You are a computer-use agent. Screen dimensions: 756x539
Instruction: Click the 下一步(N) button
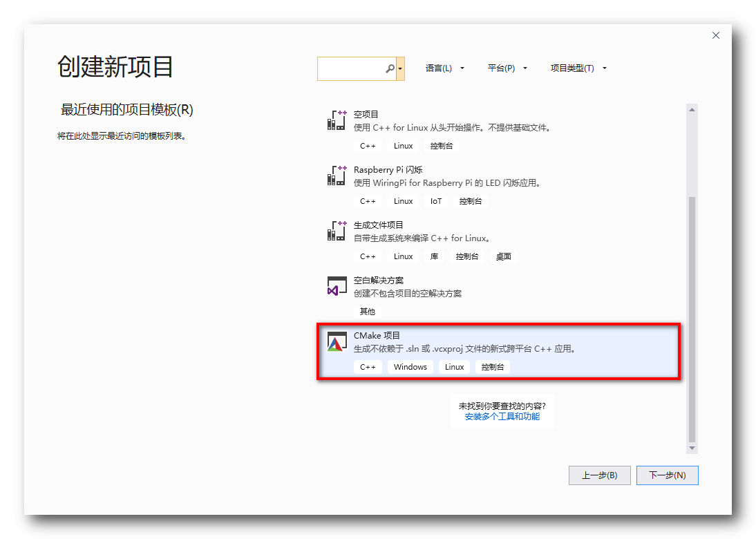coord(666,475)
